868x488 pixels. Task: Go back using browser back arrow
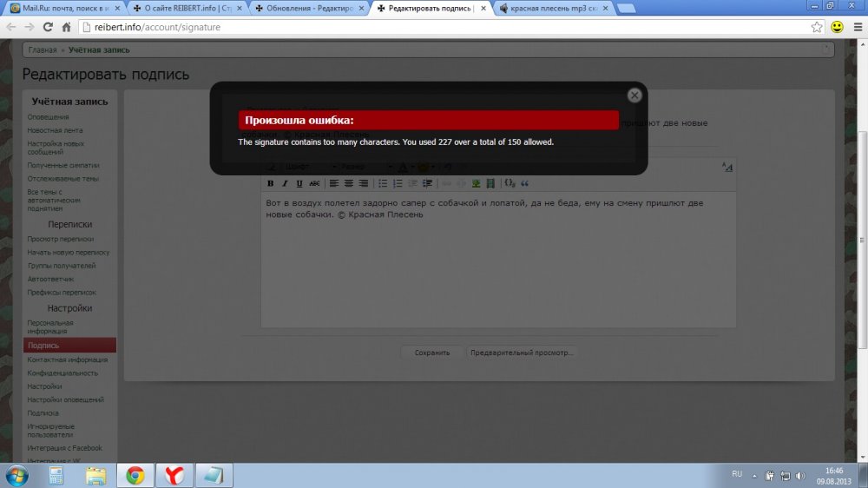click(11, 27)
